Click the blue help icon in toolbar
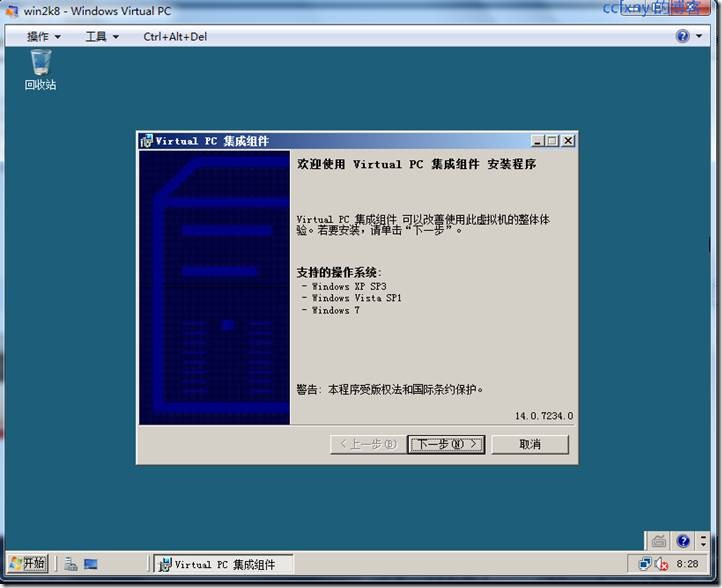The height and width of the screenshot is (588, 722). pos(682,36)
